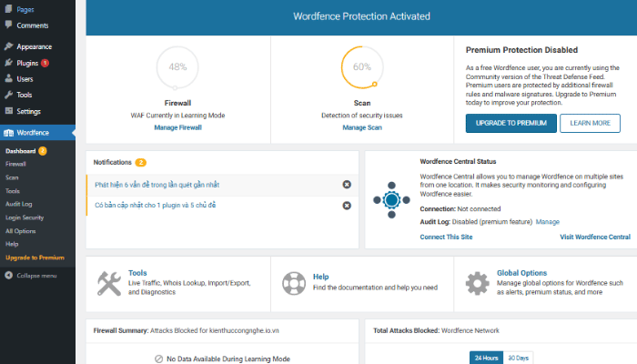Click Manage link next to Audit Log
The image size is (637, 364).
coord(548,222)
